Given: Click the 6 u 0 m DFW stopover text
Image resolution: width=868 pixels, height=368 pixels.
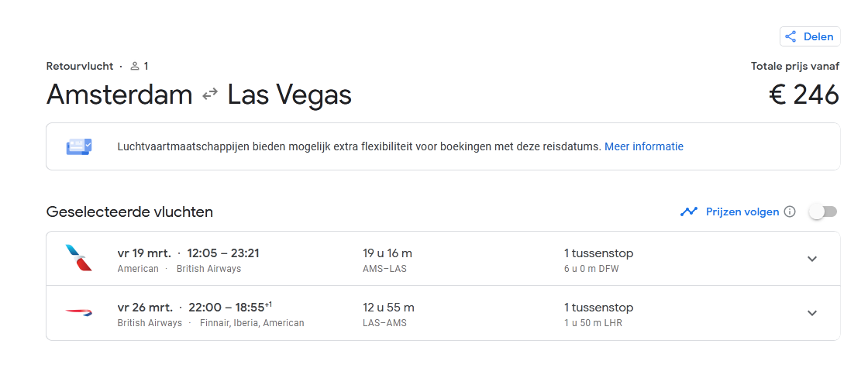Looking at the screenshot, I should point(591,269).
